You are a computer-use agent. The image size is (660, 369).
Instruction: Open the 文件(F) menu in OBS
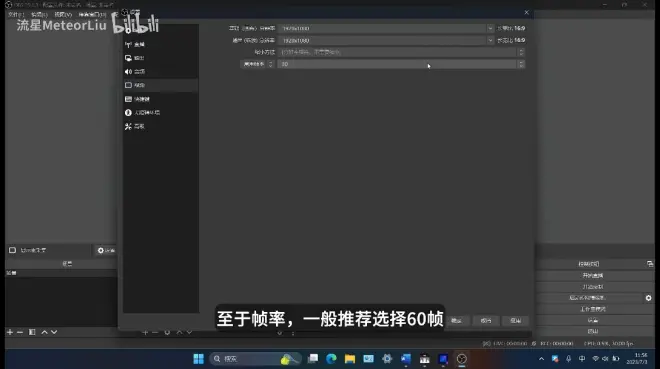[16, 14]
